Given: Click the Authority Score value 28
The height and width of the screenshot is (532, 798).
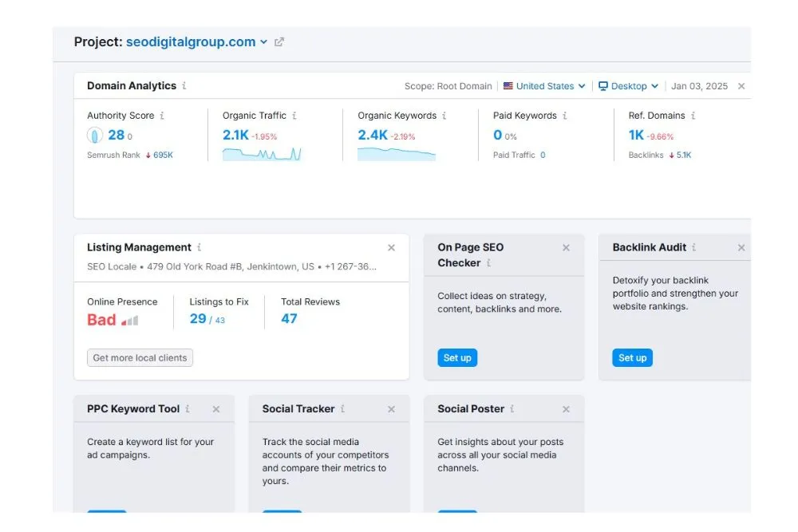Looking at the screenshot, I should click(116, 135).
